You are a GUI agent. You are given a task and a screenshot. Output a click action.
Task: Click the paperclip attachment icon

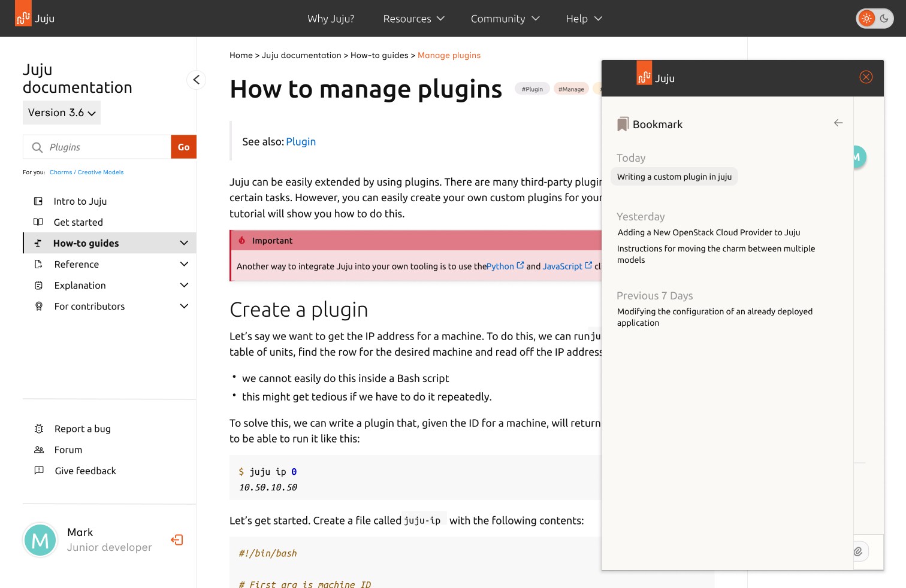(859, 551)
